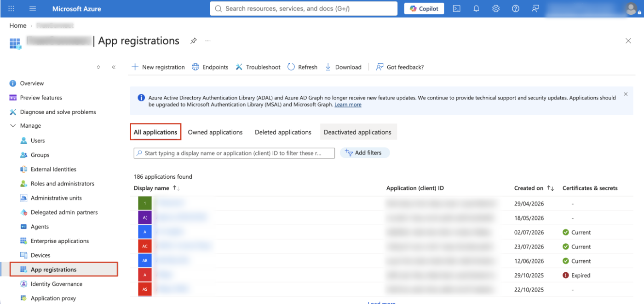Open the Troubleshoot tool
The width and height of the screenshot is (644, 305).
(258, 67)
